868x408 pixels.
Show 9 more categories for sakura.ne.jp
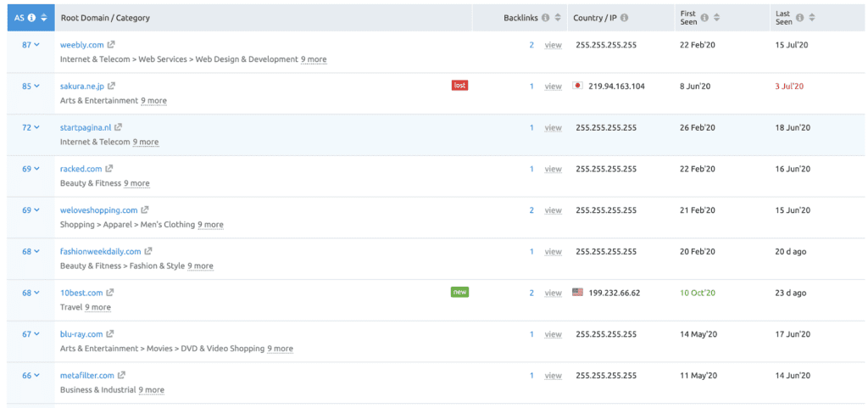(x=153, y=101)
